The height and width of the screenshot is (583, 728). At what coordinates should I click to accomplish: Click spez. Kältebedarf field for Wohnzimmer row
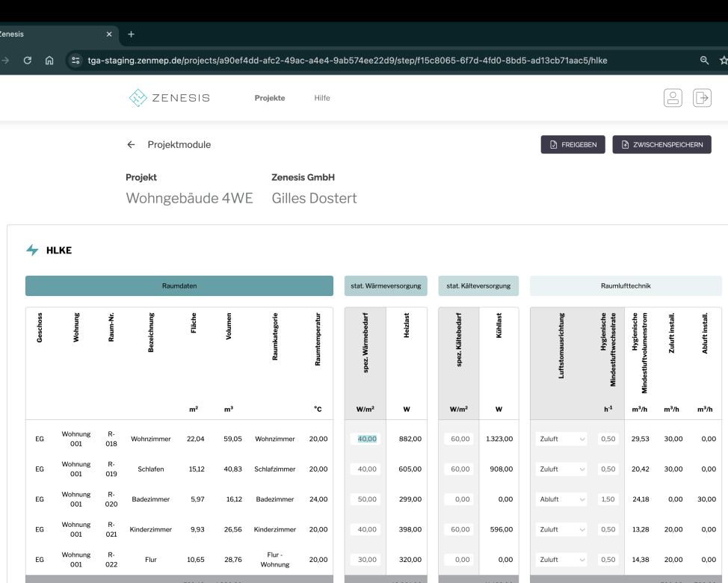[459, 439]
